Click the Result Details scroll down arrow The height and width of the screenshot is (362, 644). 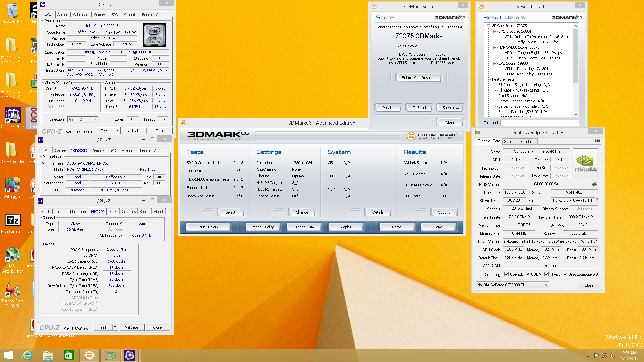click(576, 115)
